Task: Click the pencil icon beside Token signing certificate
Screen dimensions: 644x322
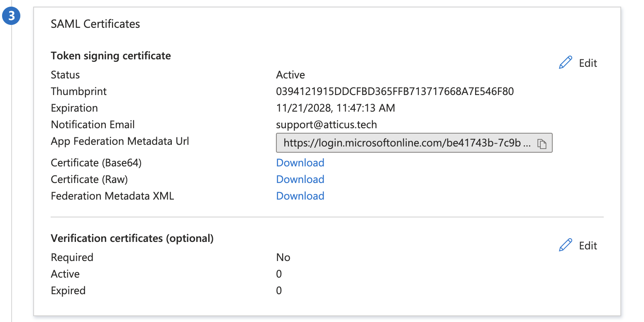Action: pos(565,62)
